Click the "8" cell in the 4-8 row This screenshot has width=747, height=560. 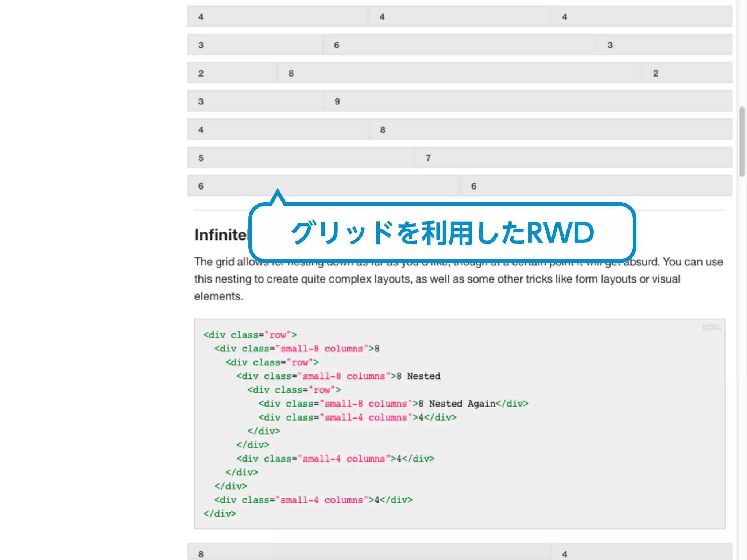tap(551, 129)
